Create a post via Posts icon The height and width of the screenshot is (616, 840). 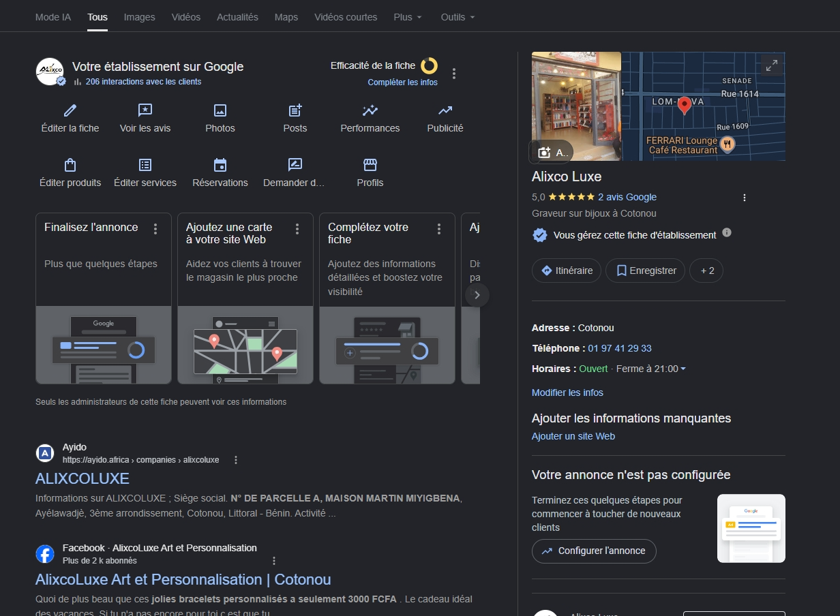tap(295, 110)
